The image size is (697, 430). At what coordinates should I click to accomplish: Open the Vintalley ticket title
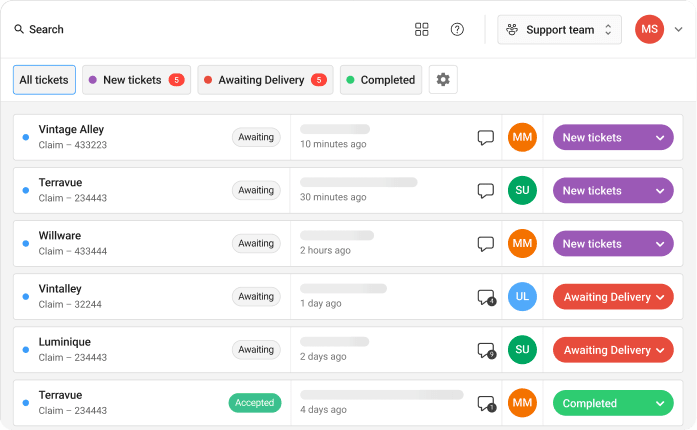(x=60, y=289)
